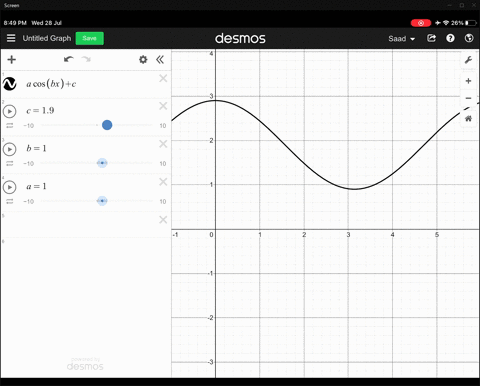480x386 pixels.
Task: Edit the c slider lower limit -10
Action: [x=29, y=126]
